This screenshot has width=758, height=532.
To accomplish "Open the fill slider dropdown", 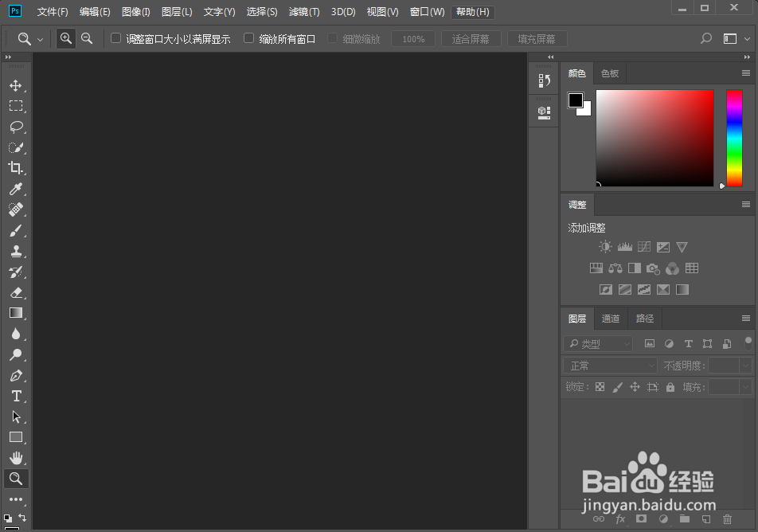I will 745,387.
